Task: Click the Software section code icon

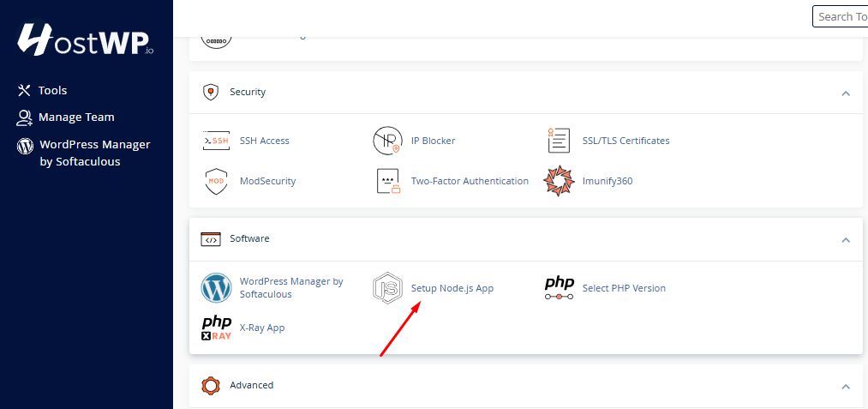Action: coord(210,239)
